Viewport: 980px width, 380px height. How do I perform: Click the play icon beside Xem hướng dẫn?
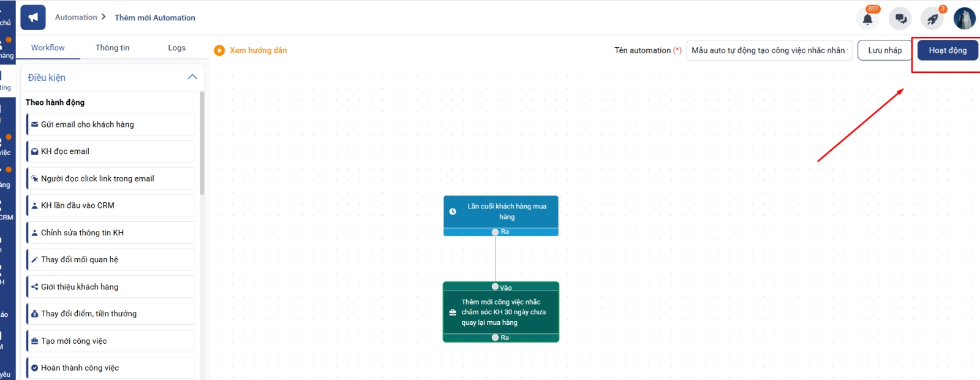click(x=219, y=50)
